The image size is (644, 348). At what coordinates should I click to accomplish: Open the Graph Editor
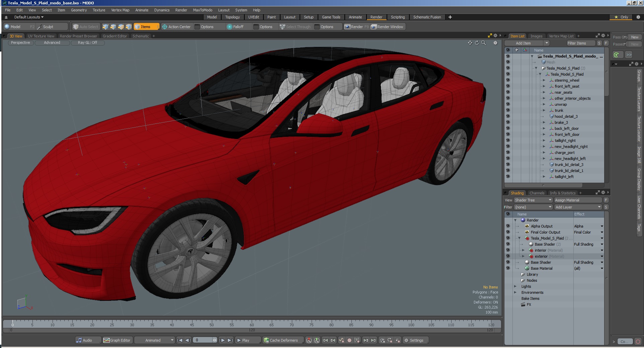[x=117, y=340]
